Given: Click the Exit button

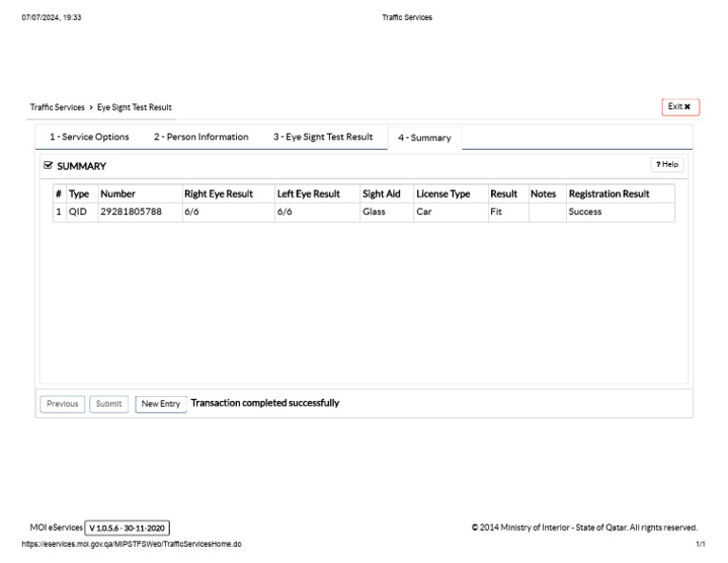Looking at the screenshot, I should 680,107.
